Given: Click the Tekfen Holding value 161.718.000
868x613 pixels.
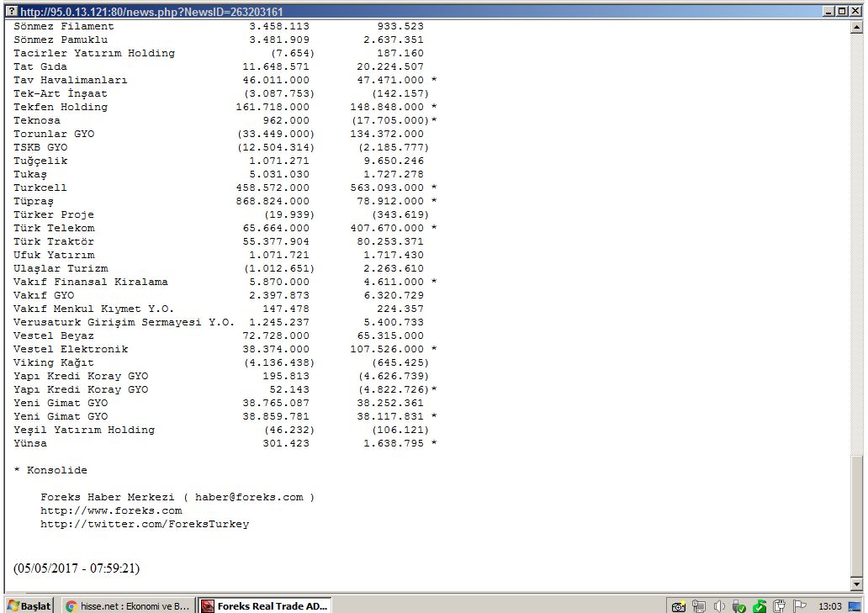Looking at the screenshot, I should coord(273,107).
